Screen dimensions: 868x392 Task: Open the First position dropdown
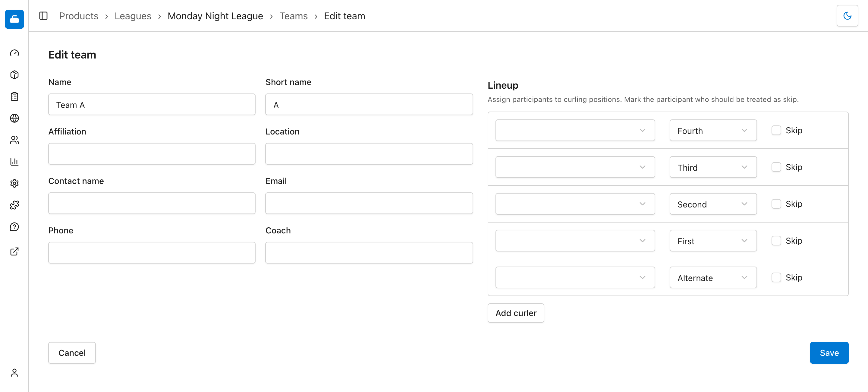tap(713, 241)
